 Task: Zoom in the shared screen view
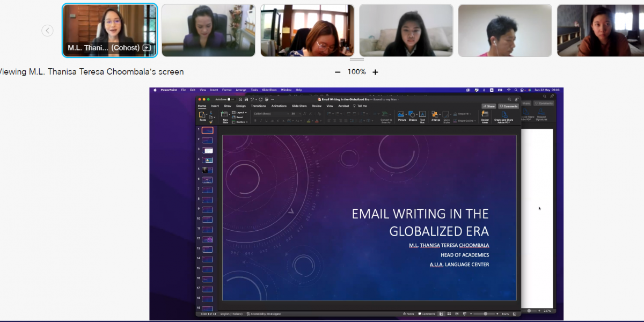click(x=375, y=72)
